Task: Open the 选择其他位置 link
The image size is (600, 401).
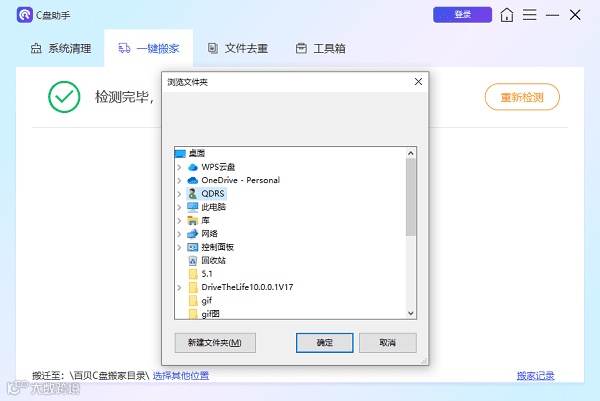Action: [x=181, y=376]
